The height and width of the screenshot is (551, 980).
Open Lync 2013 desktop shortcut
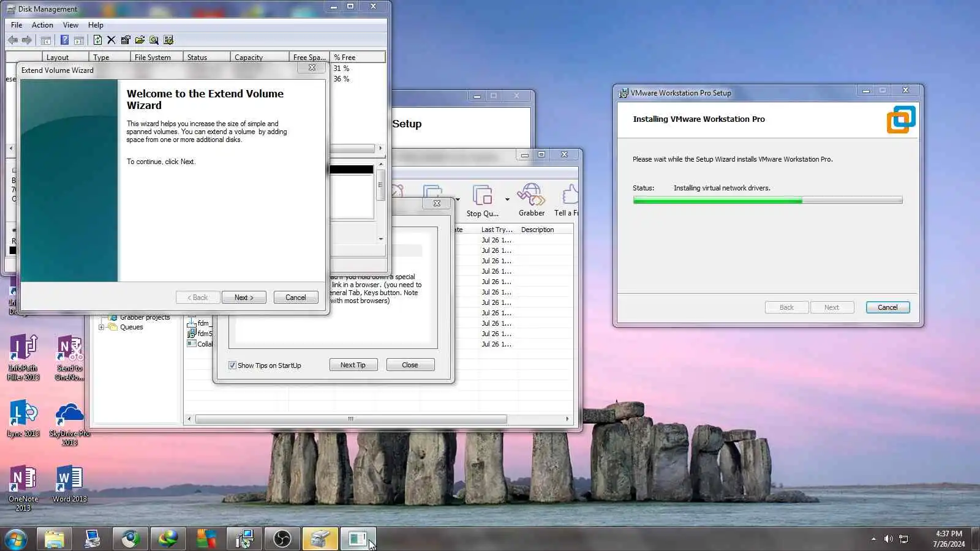[x=23, y=419]
